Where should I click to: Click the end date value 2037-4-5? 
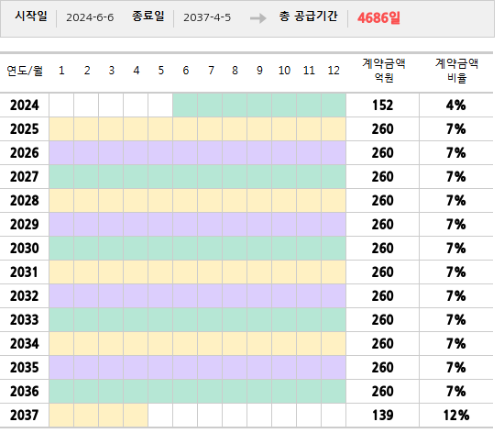tap(207, 17)
